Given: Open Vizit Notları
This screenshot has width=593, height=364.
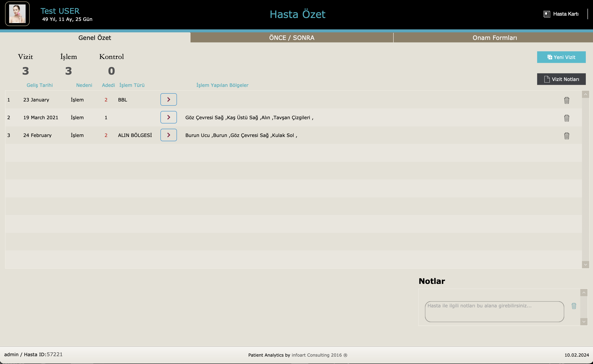Looking at the screenshot, I should coord(561,79).
